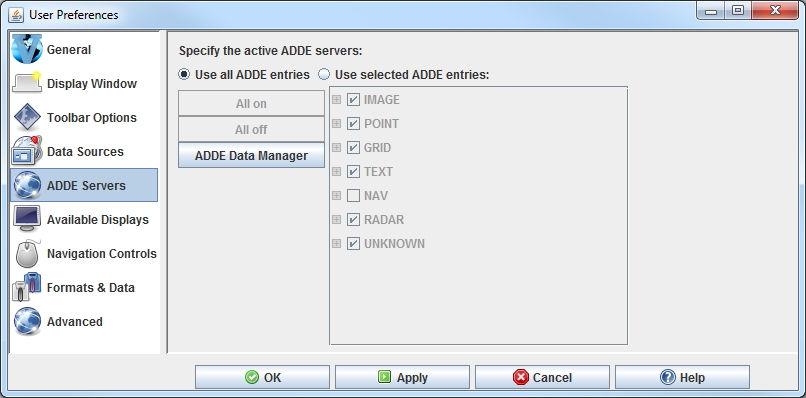The image size is (806, 398).
Task: Click the Java icon in title bar
Action: click(x=16, y=15)
